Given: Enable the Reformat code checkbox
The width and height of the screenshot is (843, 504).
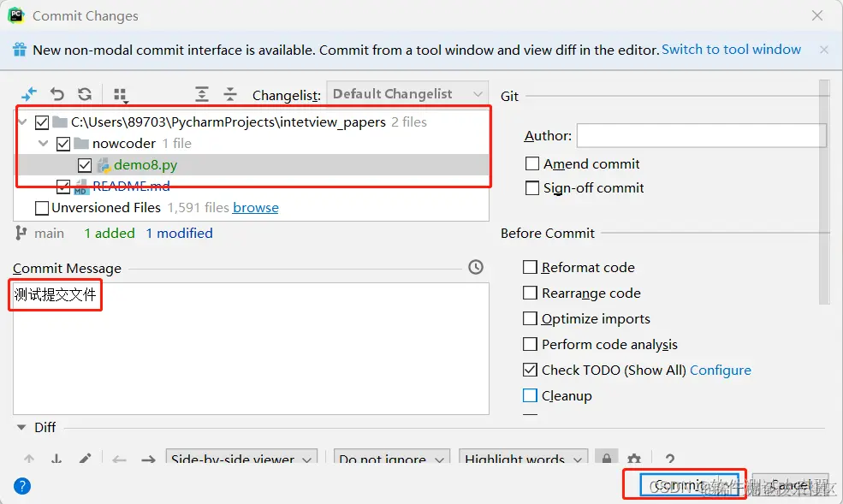Looking at the screenshot, I should [x=530, y=267].
